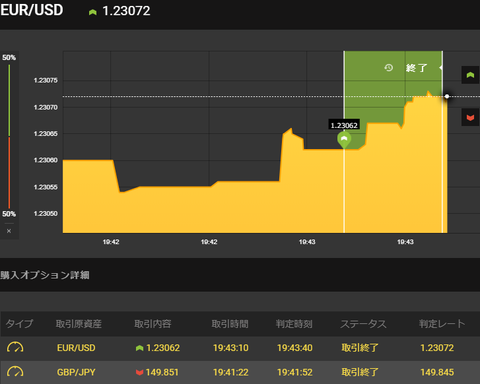Click the 購入オプション詳細 section heading
Viewport: 480px width, 384px height.
click(45, 275)
